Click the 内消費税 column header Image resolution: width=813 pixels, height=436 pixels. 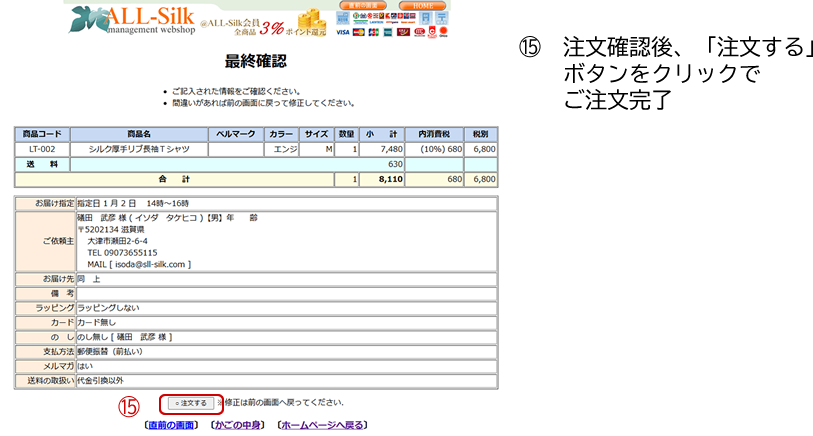click(434, 134)
